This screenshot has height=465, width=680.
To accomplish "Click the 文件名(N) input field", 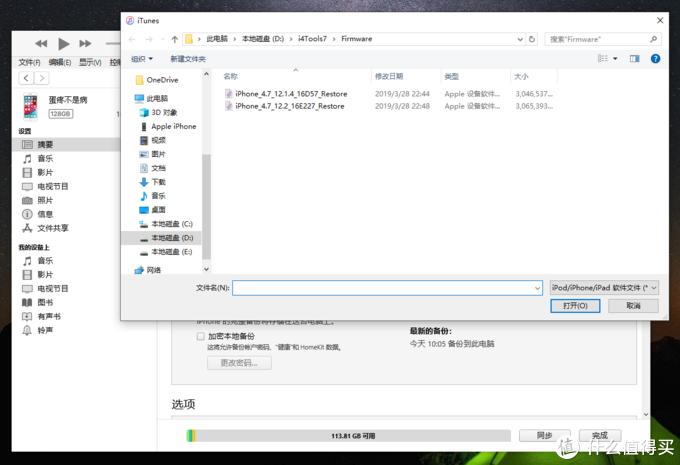I will [x=387, y=288].
